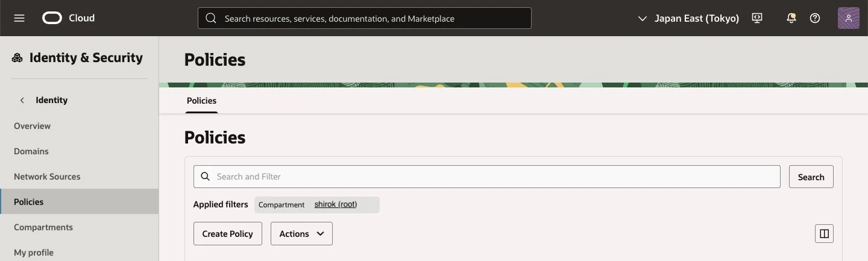Click the Search button
Viewport: 868px width, 261px height.
pos(811,177)
